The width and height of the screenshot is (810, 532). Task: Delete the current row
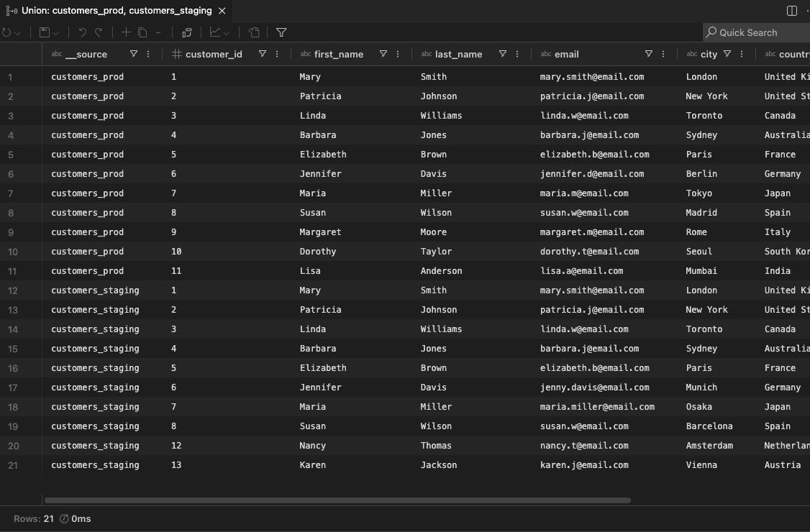[158, 32]
